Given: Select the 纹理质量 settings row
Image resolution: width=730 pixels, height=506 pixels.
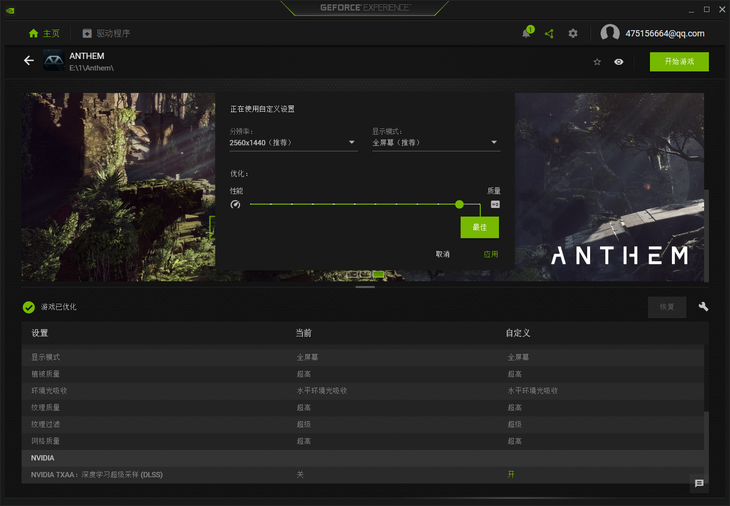Looking at the screenshot, I should click(x=363, y=407).
